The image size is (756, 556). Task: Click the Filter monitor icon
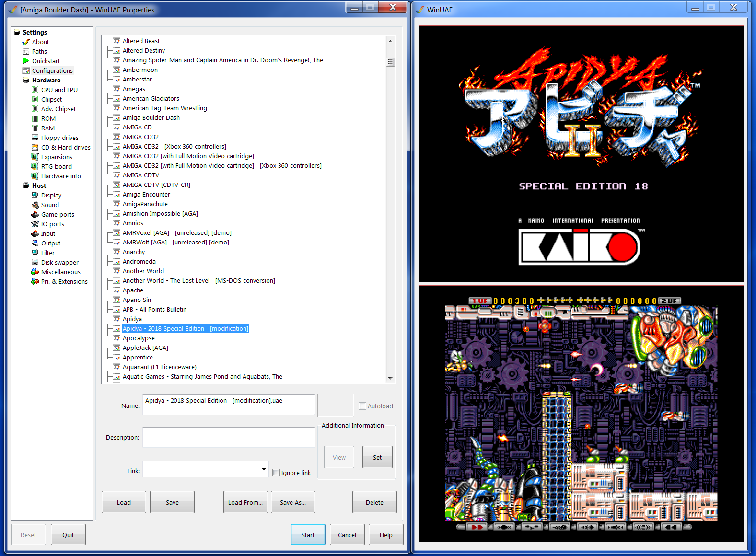(35, 253)
